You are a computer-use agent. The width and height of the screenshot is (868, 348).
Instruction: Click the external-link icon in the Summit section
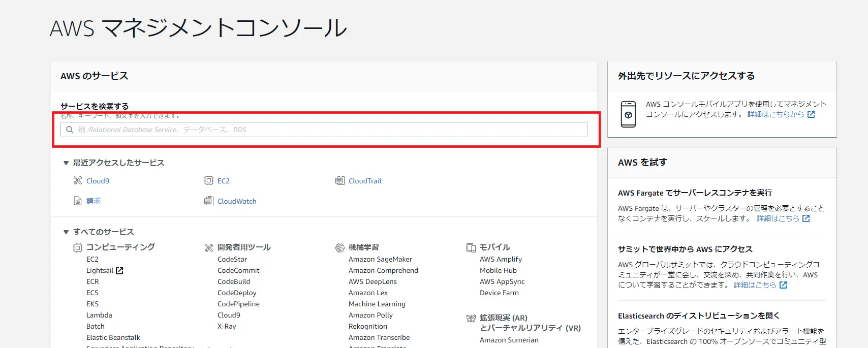[783, 285]
